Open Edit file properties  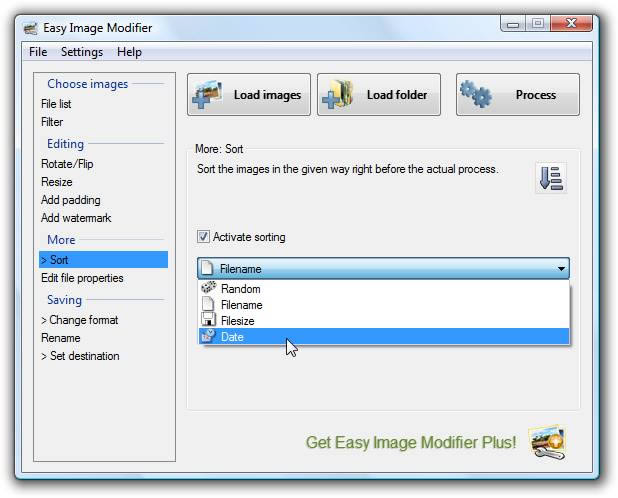pos(82,278)
